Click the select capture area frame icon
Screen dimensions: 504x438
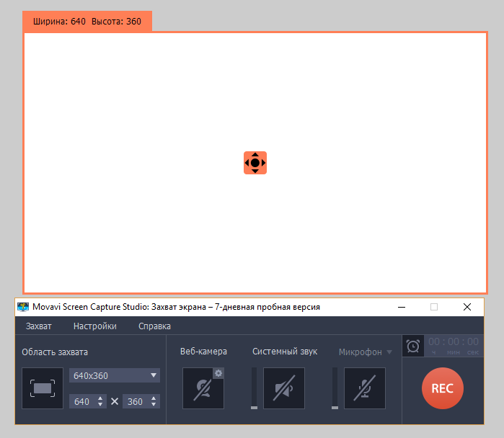(43, 388)
